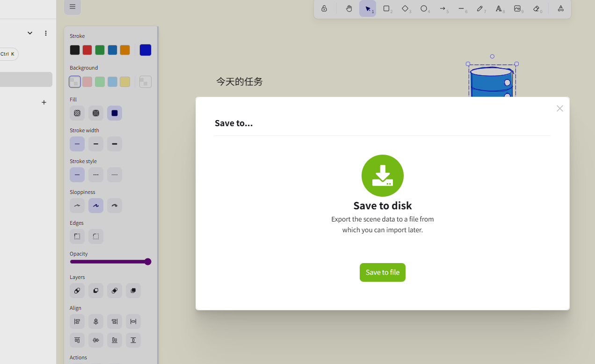
Task: Open the three-dot options menu
Action: point(46,33)
